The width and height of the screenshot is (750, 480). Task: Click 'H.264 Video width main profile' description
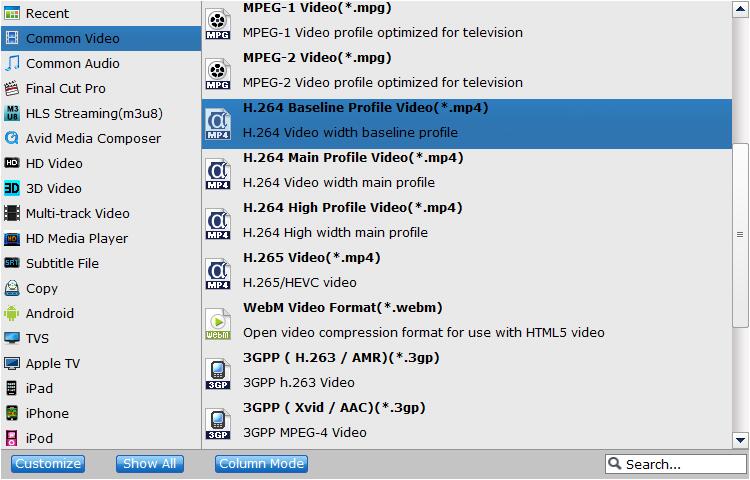pos(339,182)
